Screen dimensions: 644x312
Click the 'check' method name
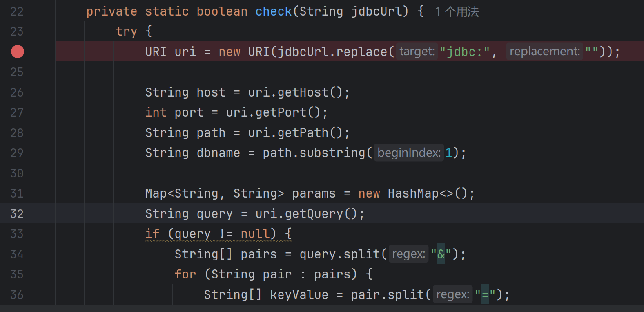[x=274, y=11]
